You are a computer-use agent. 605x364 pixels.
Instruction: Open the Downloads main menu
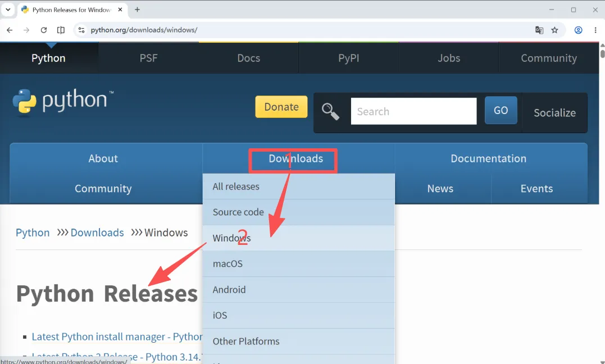(296, 158)
